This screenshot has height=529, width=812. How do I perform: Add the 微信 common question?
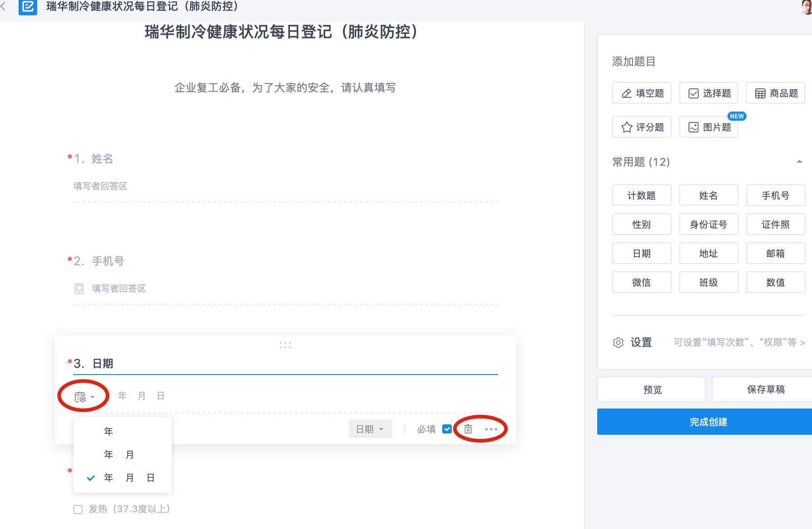click(642, 283)
